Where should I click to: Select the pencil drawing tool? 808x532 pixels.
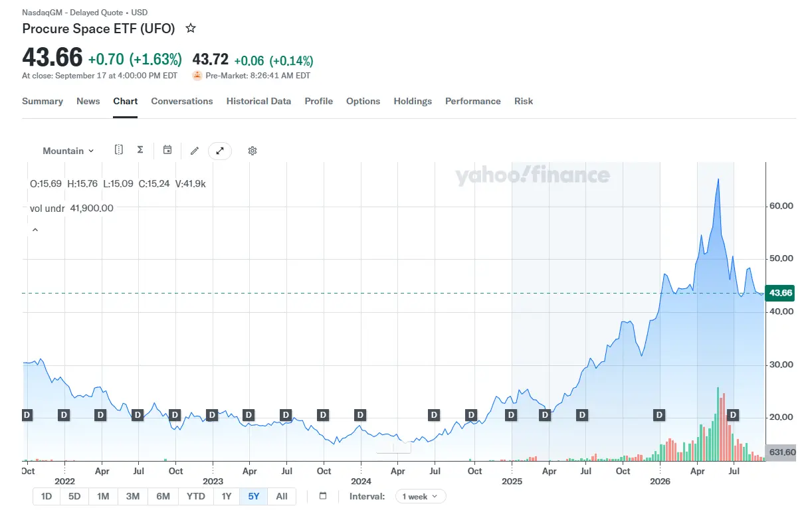pyautogui.click(x=195, y=151)
